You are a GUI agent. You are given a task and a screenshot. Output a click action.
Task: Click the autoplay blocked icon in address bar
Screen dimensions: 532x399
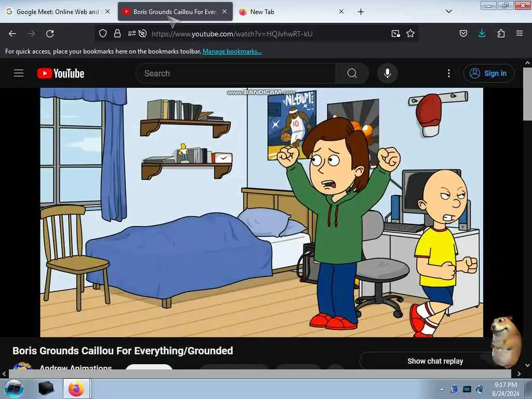(142, 33)
